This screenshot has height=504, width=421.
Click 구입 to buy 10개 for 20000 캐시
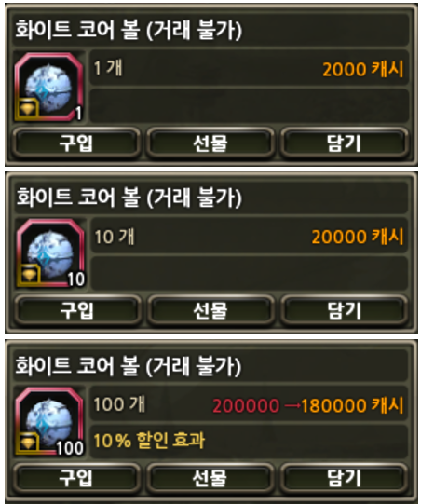pos(77,311)
